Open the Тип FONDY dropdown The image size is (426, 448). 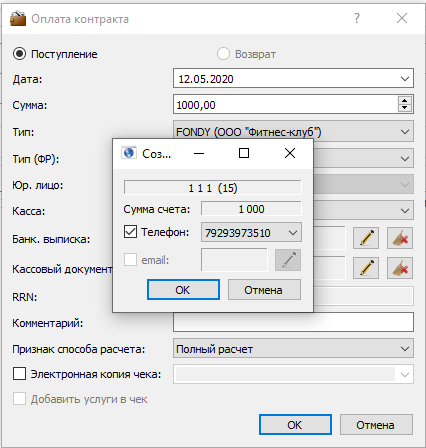[x=405, y=132]
